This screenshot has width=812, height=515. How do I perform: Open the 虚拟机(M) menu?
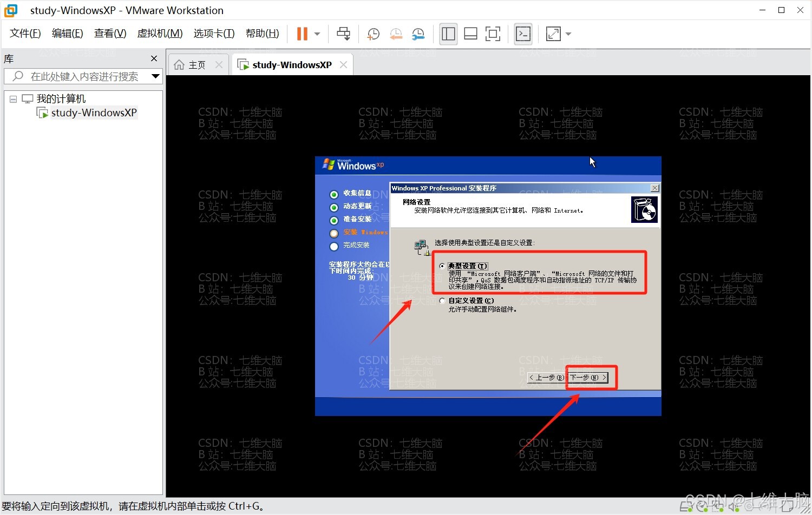[160, 34]
